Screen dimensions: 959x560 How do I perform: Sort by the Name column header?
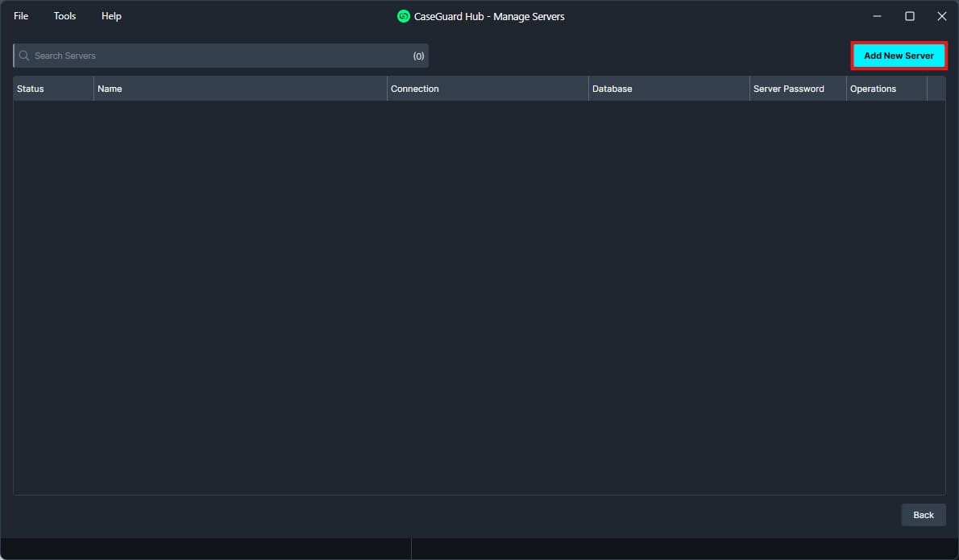[x=240, y=89]
